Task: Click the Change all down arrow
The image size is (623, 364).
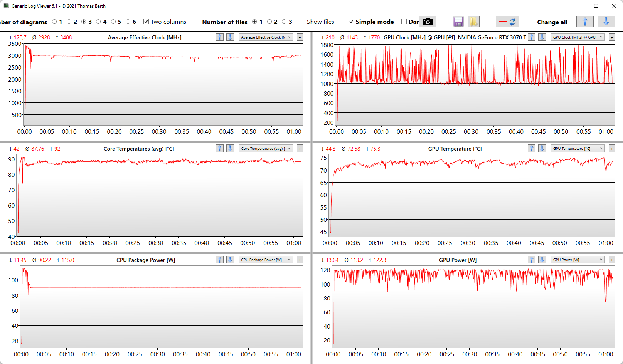Action: click(x=606, y=22)
